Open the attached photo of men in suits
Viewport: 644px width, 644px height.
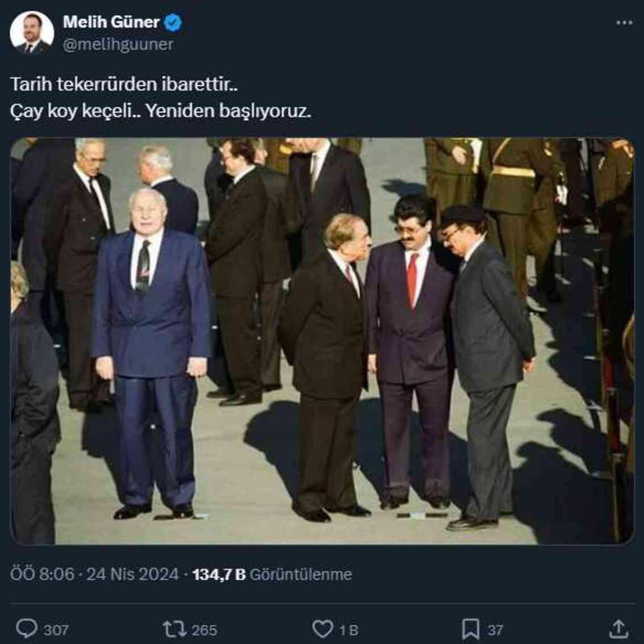pyautogui.click(x=323, y=341)
